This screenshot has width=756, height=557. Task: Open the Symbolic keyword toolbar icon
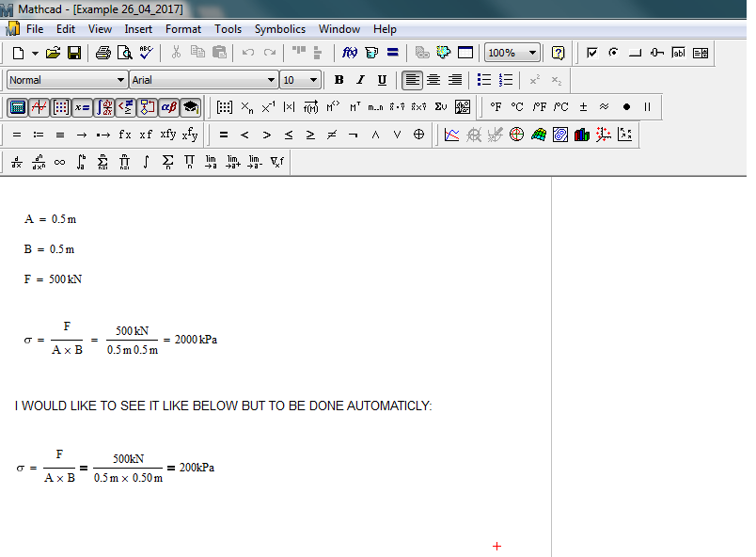click(191, 107)
